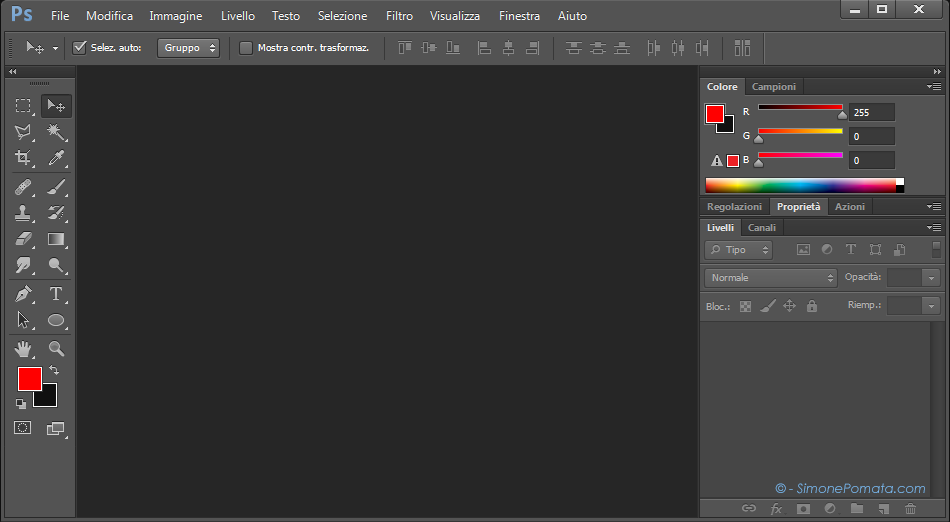Select the Brush tool
The image size is (950, 522).
pyautogui.click(x=56, y=187)
